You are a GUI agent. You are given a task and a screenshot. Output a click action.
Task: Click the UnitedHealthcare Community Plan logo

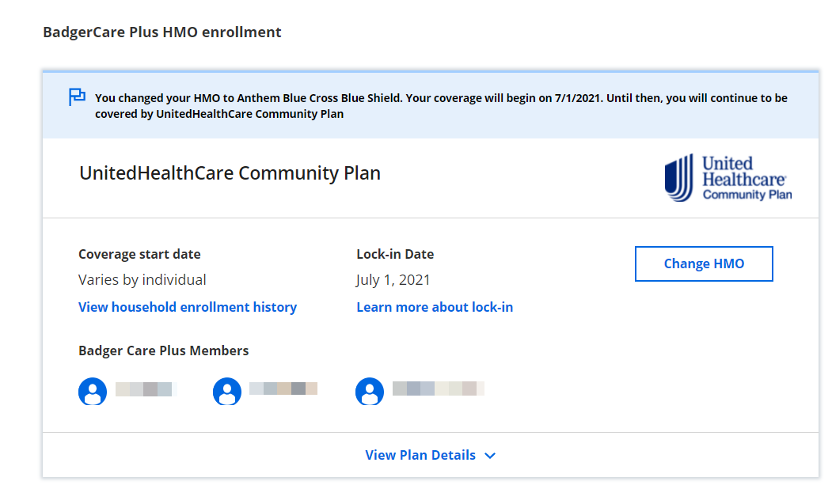[728, 178]
